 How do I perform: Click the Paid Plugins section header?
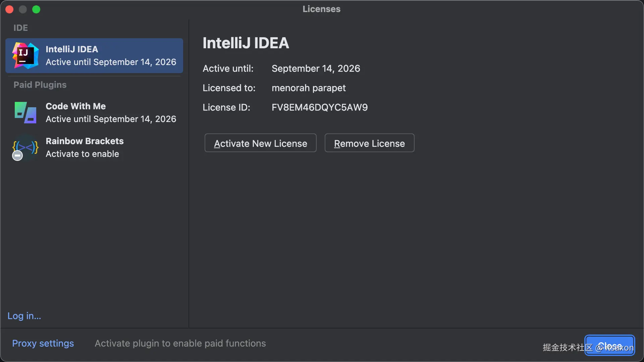(40, 85)
